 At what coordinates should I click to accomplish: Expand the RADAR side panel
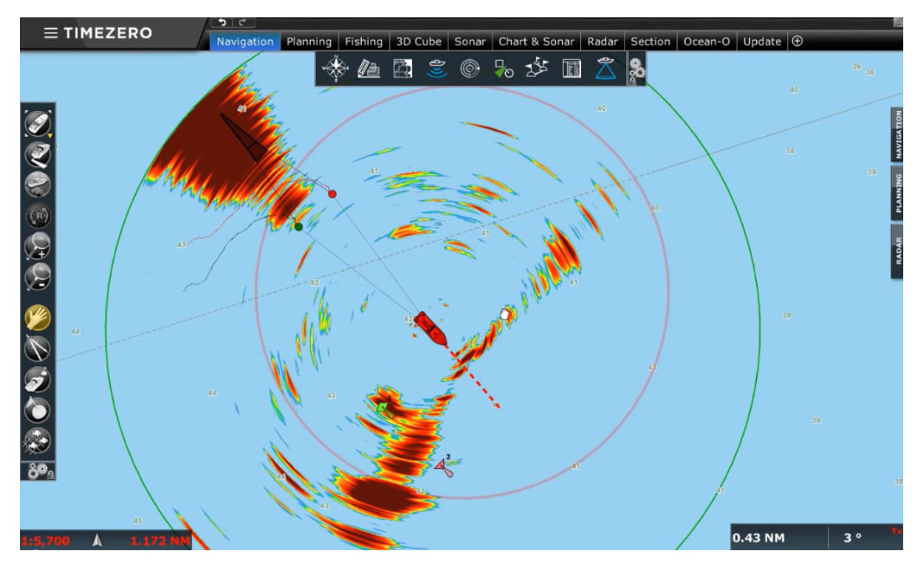[x=897, y=250]
